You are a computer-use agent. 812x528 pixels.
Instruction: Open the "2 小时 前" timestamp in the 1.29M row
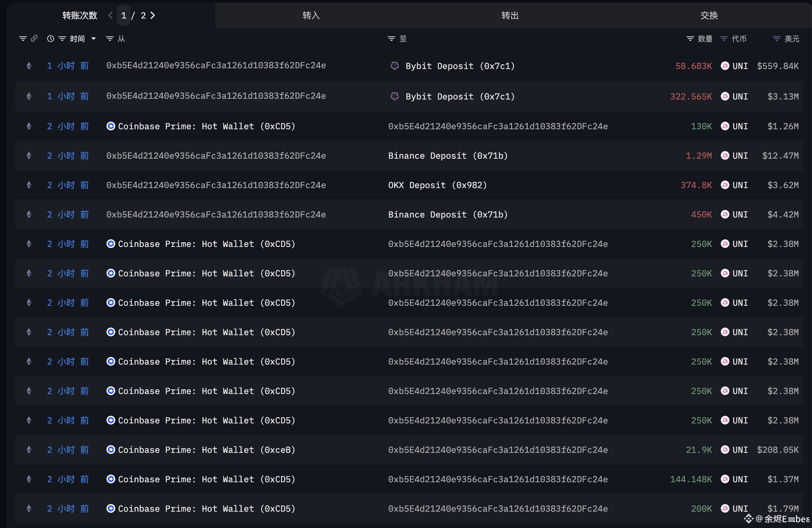point(68,156)
